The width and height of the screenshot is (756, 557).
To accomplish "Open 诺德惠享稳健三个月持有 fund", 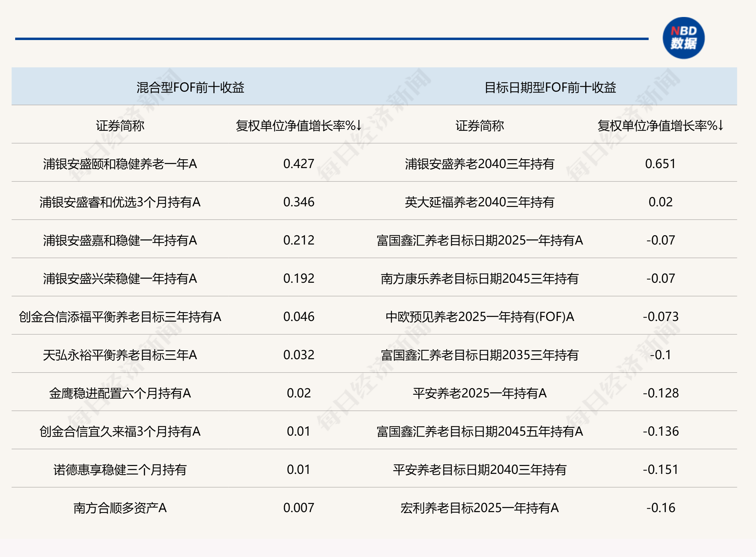I will tap(120, 469).
